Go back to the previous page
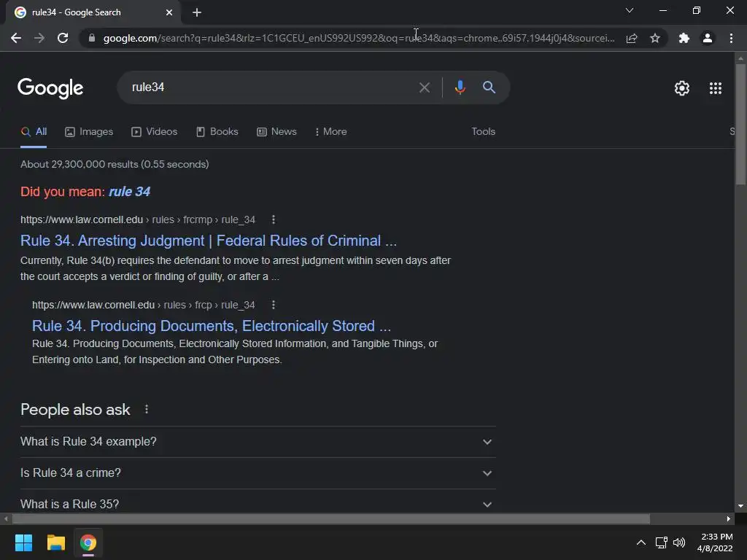Screen dimensions: 747x560 pos(16,38)
